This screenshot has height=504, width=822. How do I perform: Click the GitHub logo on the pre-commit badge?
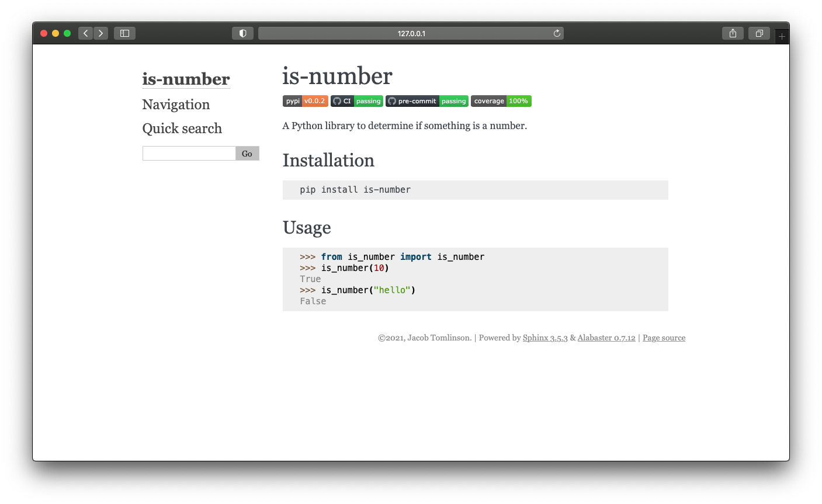coord(392,101)
